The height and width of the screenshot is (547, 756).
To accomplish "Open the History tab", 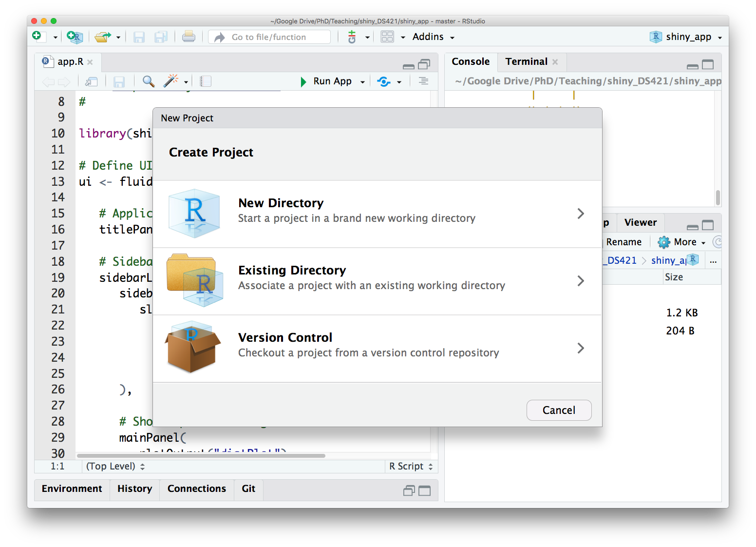I will (x=135, y=489).
